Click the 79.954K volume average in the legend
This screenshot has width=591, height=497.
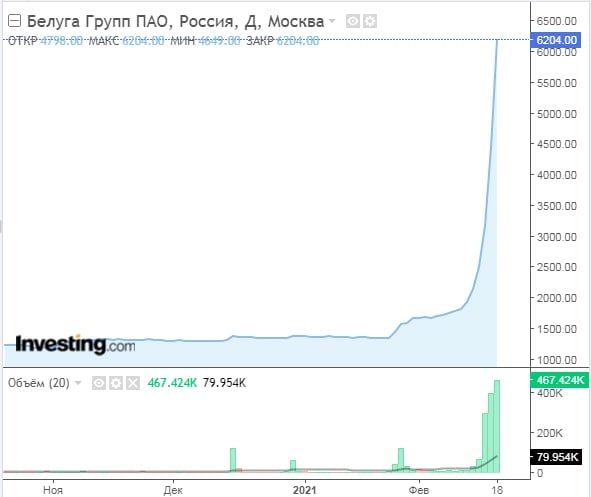(x=224, y=383)
